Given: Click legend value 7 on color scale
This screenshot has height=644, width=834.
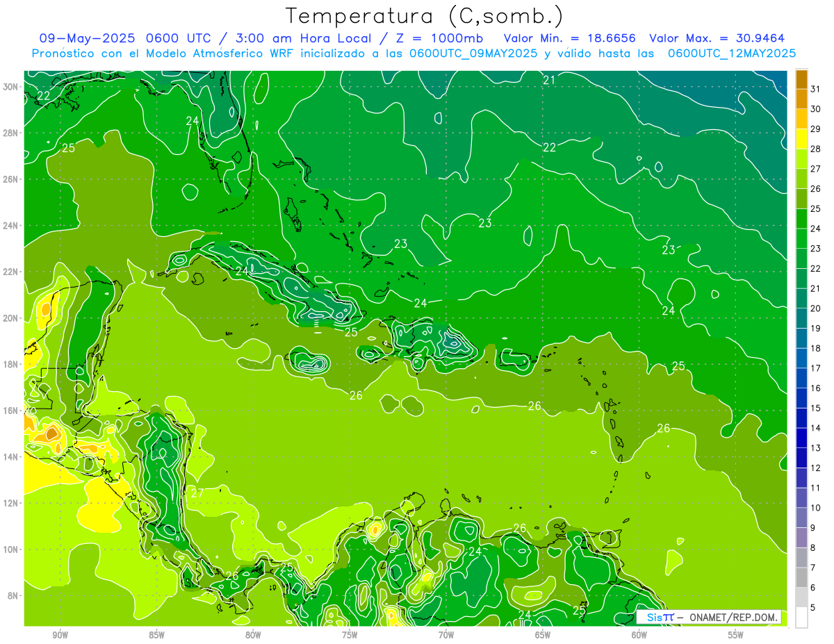Looking at the screenshot, I should (x=812, y=568).
